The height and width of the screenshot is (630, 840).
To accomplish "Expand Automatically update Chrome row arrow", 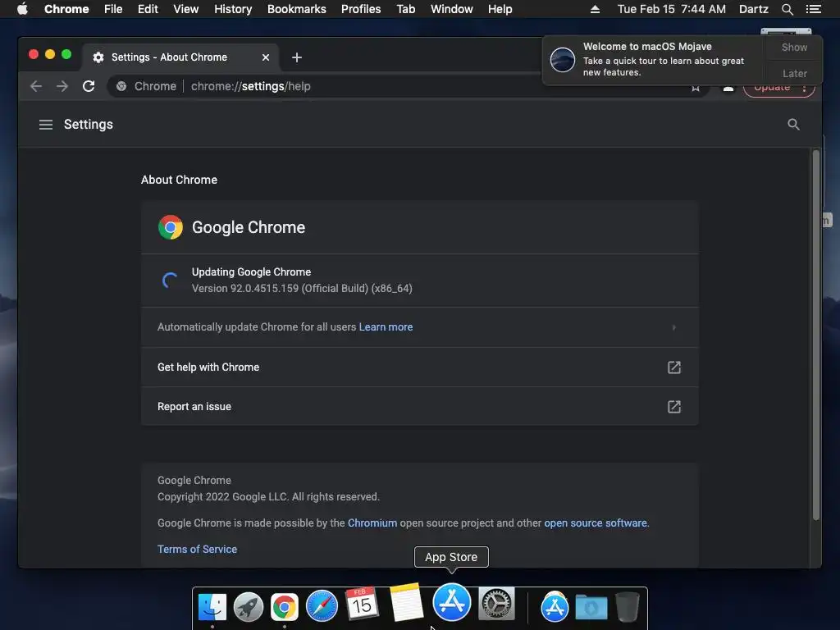I will pyautogui.click(x=674, y=327).
